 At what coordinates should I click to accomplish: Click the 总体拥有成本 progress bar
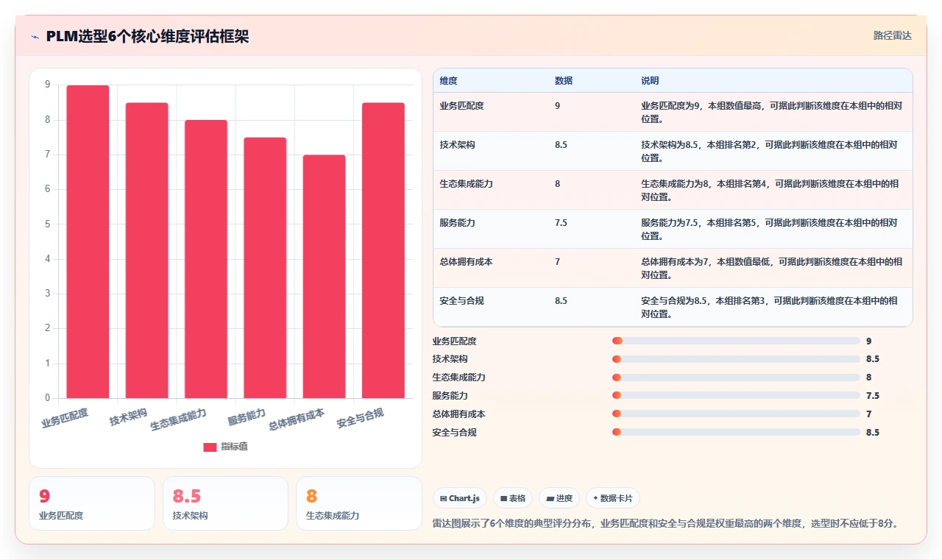(x=736, y=414)
